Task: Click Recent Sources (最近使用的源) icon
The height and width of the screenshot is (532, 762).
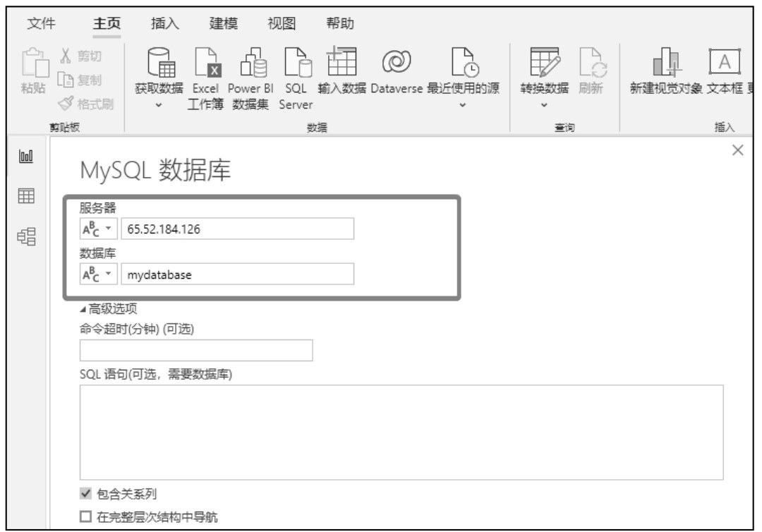Action: click(x=464, y=62)
